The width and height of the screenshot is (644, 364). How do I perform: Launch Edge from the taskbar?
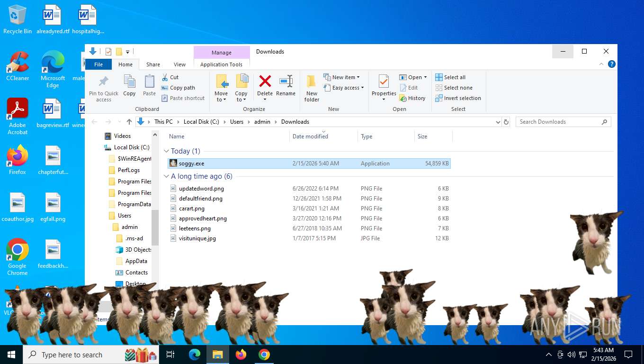click(195, 355)
